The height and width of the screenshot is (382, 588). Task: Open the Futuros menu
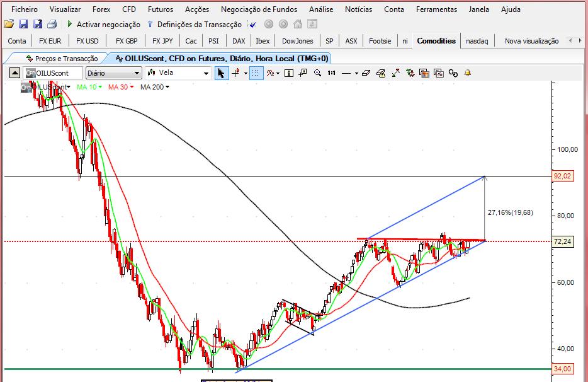(x=161, y=9)
